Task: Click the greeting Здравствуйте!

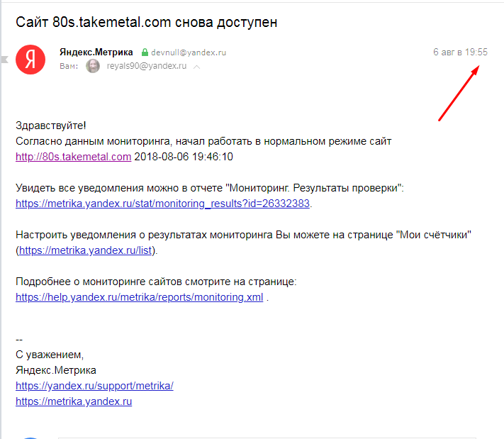Action: pyautogui.click(x=51, y=126)
